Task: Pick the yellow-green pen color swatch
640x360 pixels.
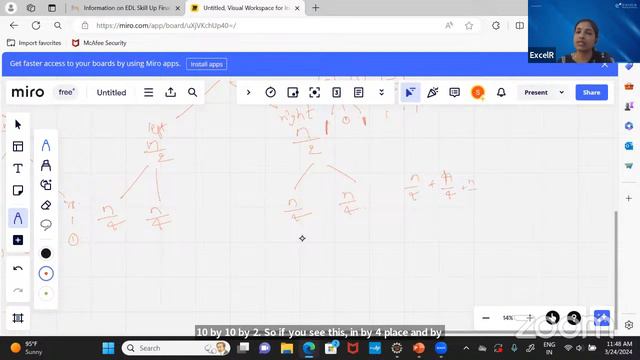Action: tap(46, 293)
